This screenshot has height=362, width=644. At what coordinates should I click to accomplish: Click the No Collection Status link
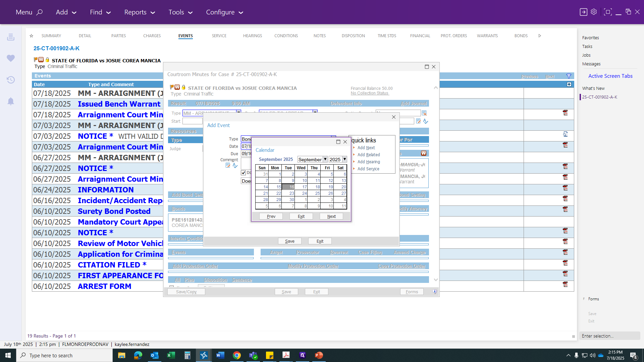coord(370,93)
